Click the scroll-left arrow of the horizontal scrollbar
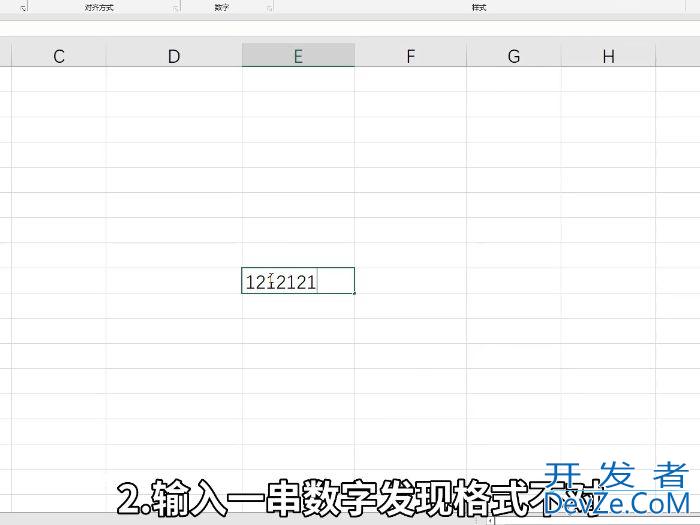700x525 pixels. pyautogui.click(x=490, y=521)
